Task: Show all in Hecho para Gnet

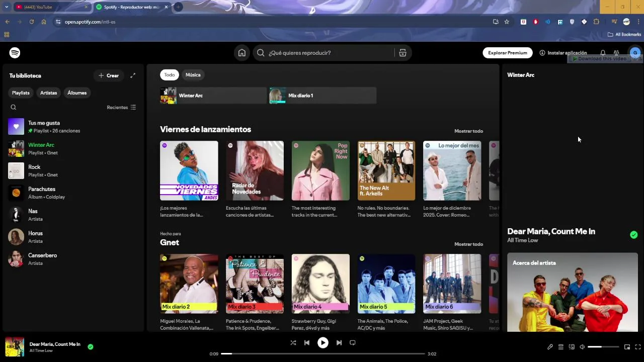Action: click(x=468, y=244)
